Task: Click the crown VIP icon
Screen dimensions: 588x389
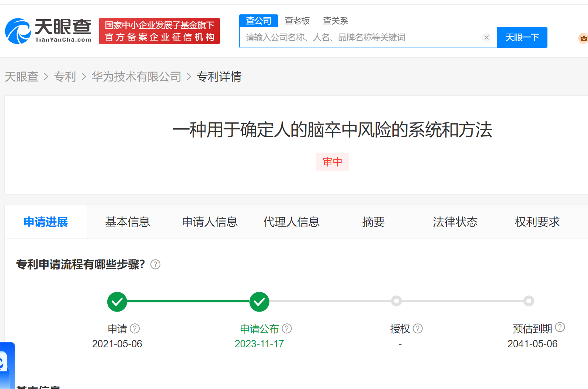Action: pyautogui.click(x=583, y=38)
